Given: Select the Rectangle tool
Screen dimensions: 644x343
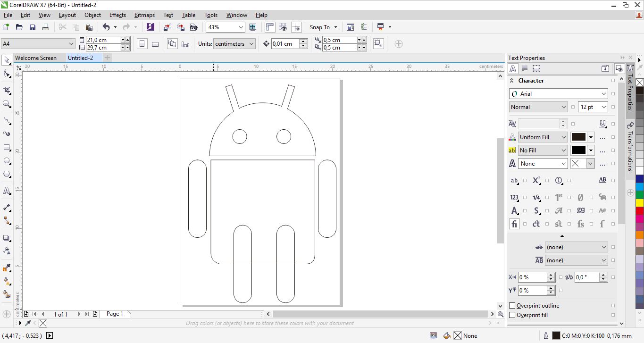Looking at the screenshot, I should (7, 148).
